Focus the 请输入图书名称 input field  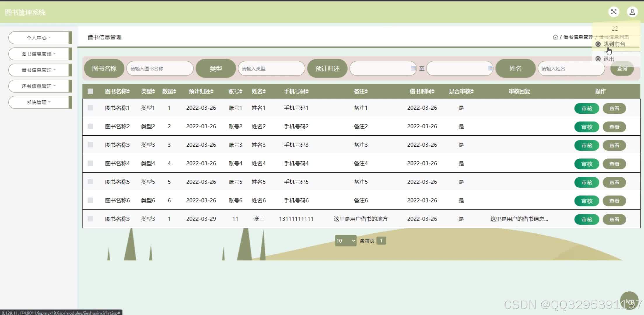point(160,69)
